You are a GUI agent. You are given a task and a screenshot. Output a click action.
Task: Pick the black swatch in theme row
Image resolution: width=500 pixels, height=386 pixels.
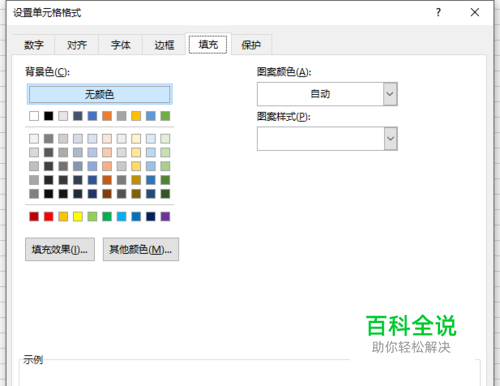click(x=48, y=116)
